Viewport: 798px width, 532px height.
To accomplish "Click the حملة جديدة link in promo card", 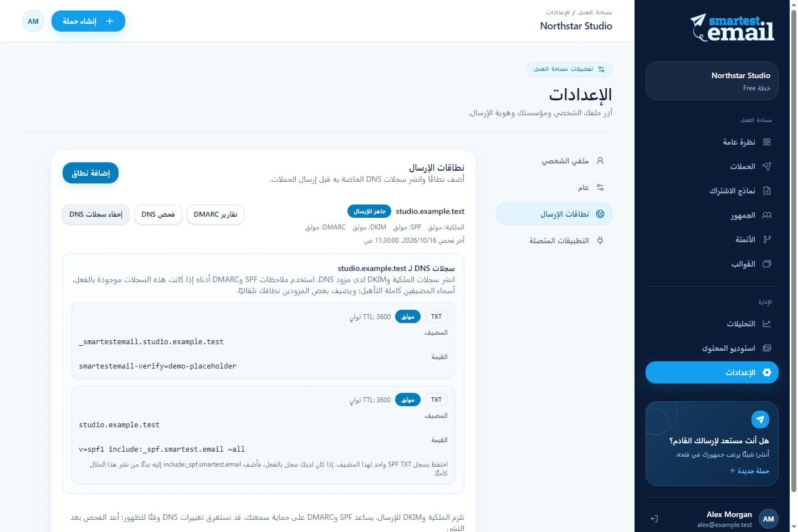I will click(x=749, y=470).
